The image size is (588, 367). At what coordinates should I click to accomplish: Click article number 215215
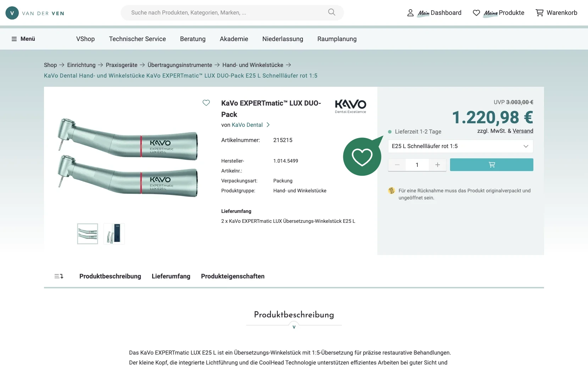point(283,140)
